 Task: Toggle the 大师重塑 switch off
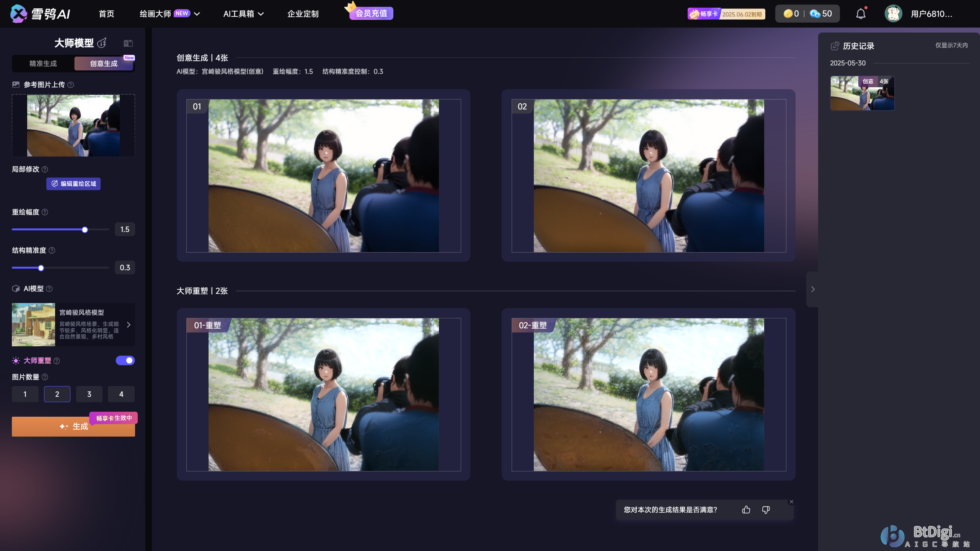click(125, 360)
